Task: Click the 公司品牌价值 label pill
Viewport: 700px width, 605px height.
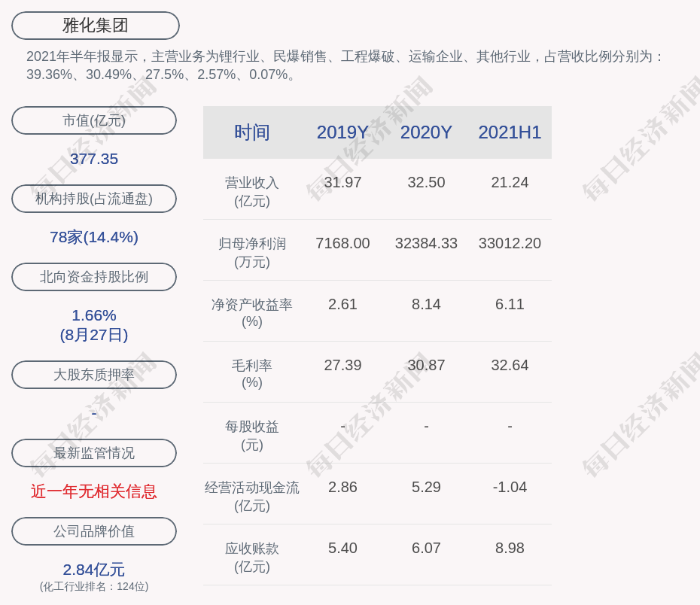Action: pos(94,531)
